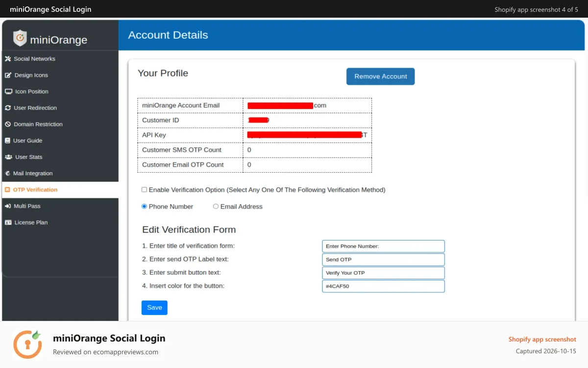This screenshot has width=588, height=368.
Task: Click the miniOrange Social Login app logo
Action: pos(27,344)
